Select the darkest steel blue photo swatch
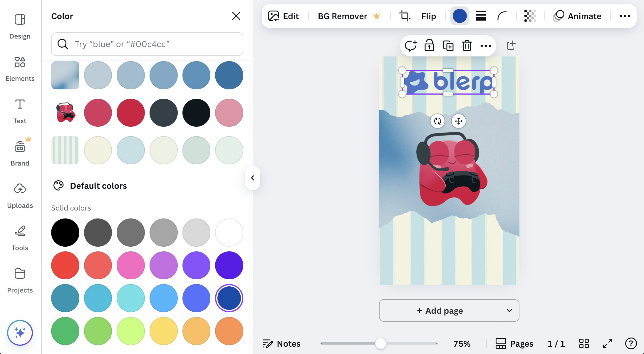This screenshot has height=354, width=644. 229,75
